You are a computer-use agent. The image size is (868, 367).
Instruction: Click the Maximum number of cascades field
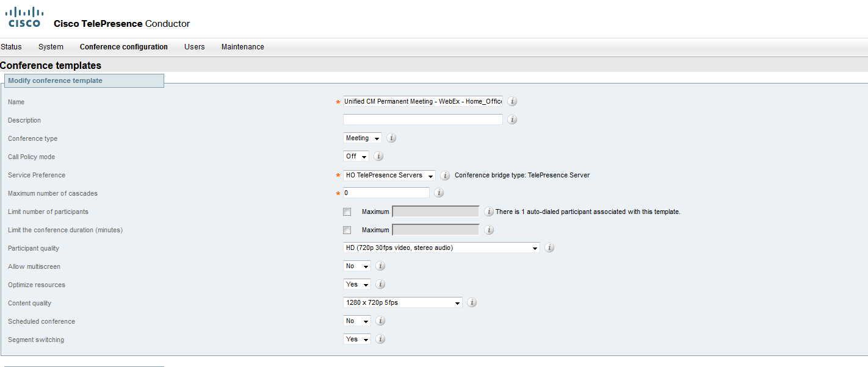tap(386, 193)
